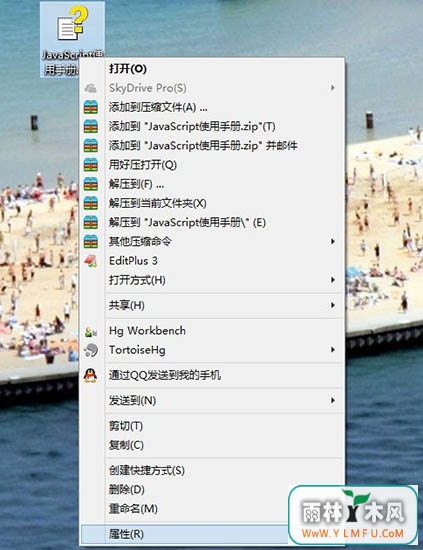Click the archive icon beside 添加到压缩文件(A)

coord(90,107)
